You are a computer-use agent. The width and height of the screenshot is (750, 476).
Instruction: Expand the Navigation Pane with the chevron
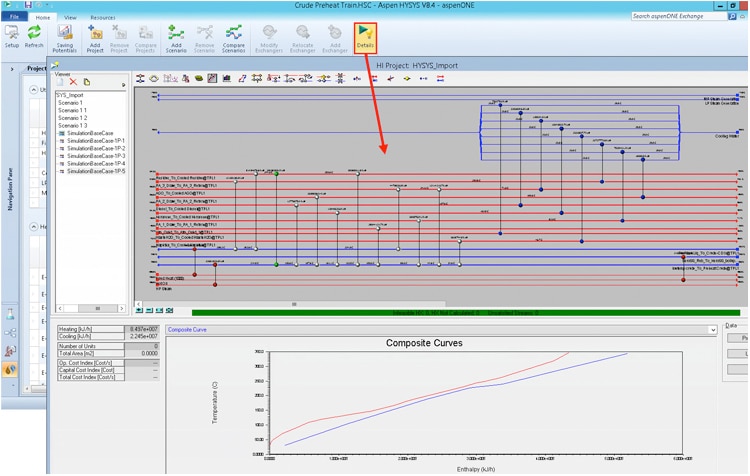click(12, 69)
